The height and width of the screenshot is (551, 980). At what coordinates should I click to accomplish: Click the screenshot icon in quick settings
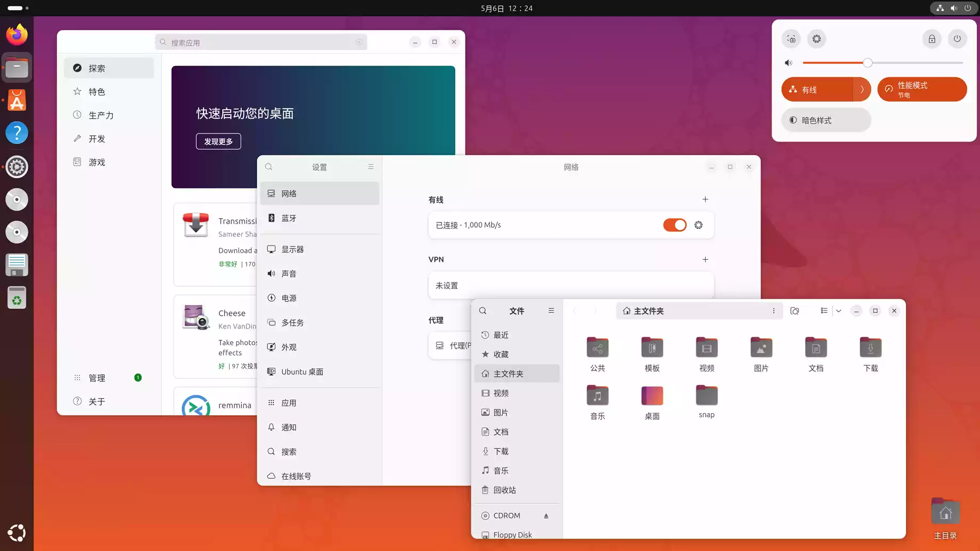pyautogui.click(x=791, y=39)
